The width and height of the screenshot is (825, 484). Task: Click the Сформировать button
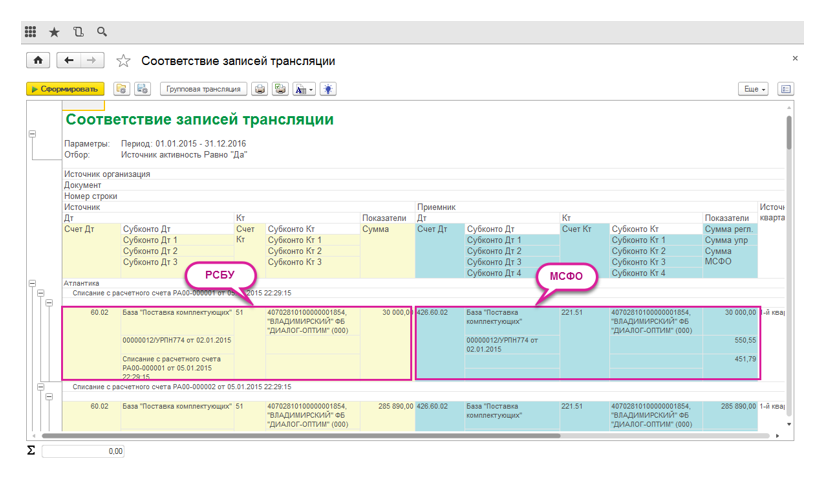tap(65, 89)
